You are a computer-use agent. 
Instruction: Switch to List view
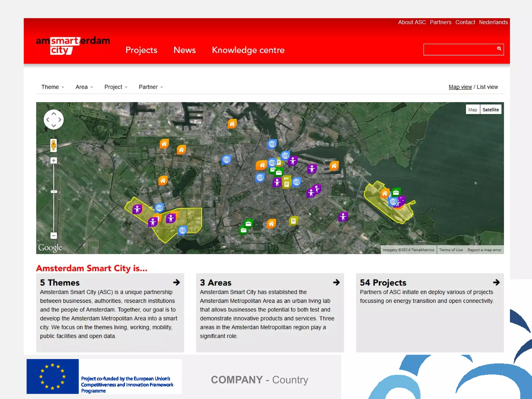tap(487, 87)
